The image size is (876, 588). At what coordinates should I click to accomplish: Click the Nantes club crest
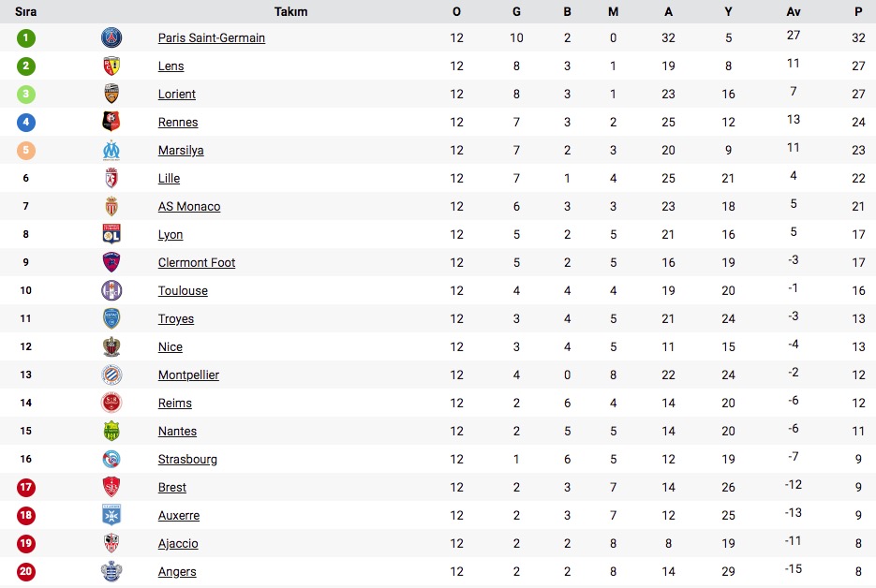pos(111,431)
